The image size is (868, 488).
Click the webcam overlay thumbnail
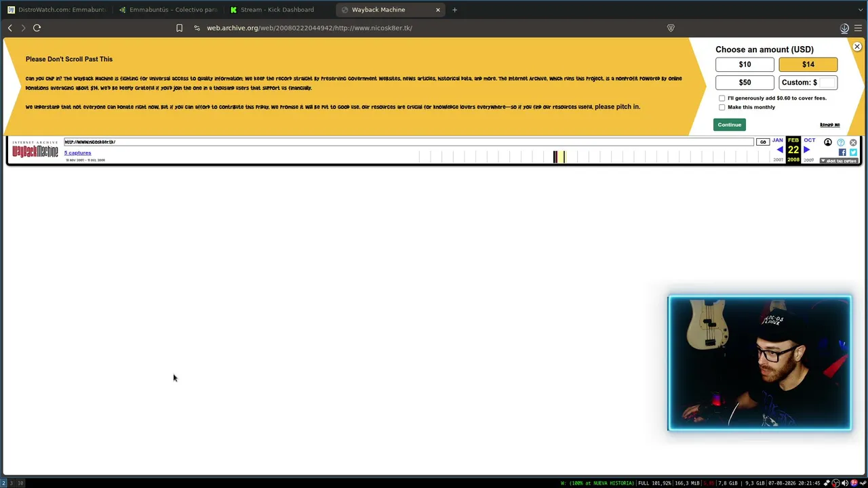point(759,363)
